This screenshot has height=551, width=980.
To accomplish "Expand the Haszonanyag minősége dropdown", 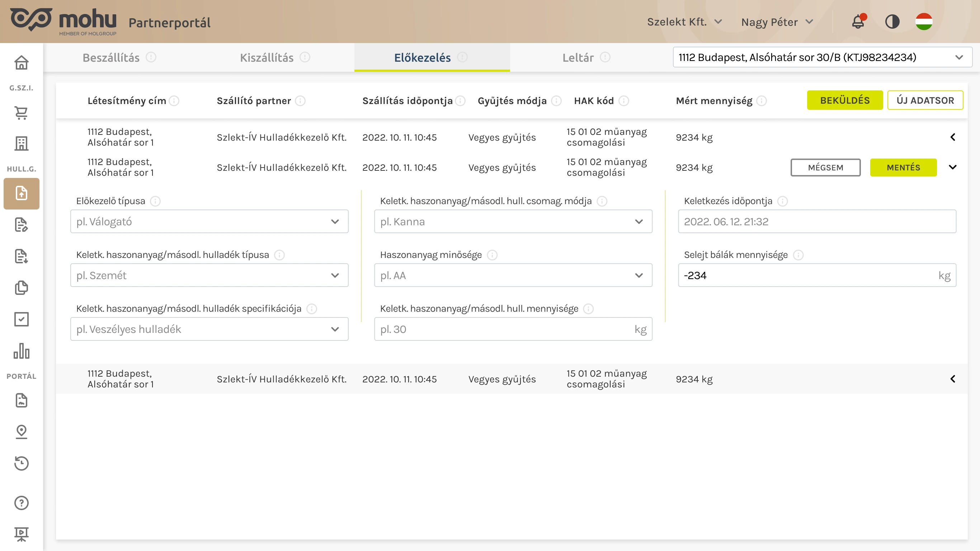I will pos(513,275).
